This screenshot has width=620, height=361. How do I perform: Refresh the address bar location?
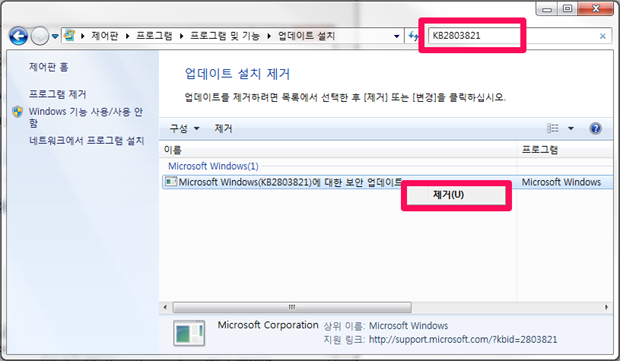413,36
